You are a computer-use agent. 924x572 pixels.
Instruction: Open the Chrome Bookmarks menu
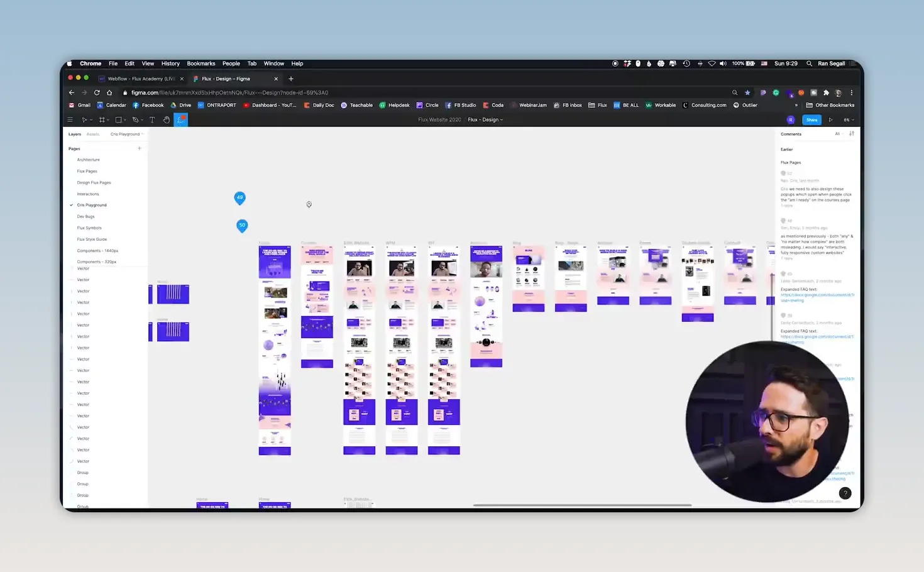click(x=201, y=63)
